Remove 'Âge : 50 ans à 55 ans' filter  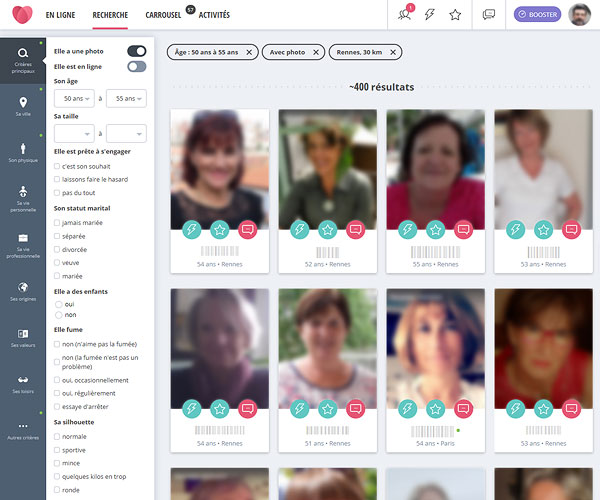(249, 52)
